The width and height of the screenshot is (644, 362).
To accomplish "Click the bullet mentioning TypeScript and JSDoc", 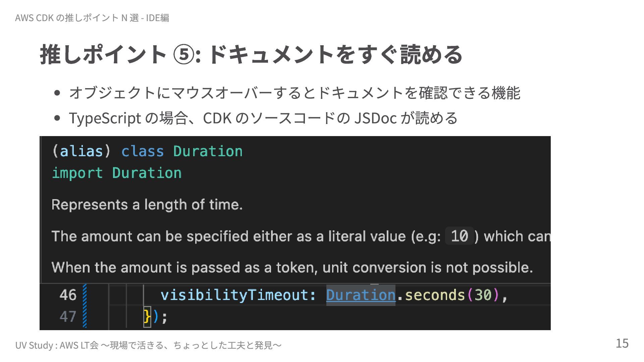I will (263, 118).
